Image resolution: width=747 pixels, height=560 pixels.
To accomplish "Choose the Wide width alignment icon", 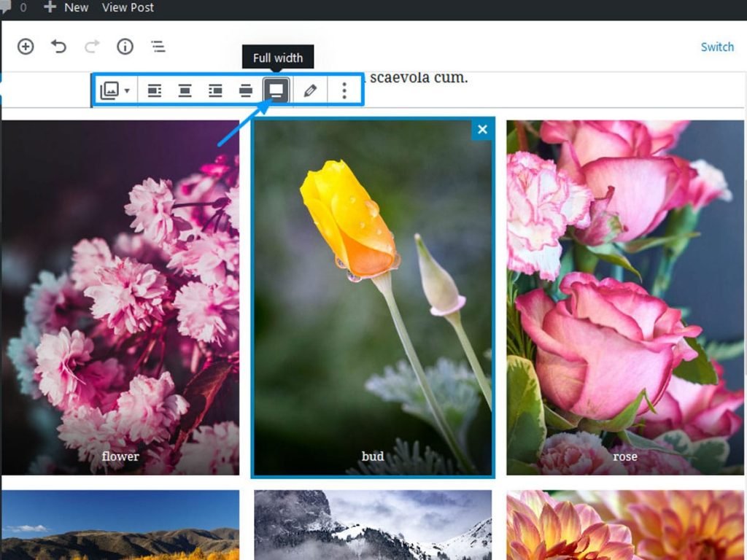I will 245,90.
